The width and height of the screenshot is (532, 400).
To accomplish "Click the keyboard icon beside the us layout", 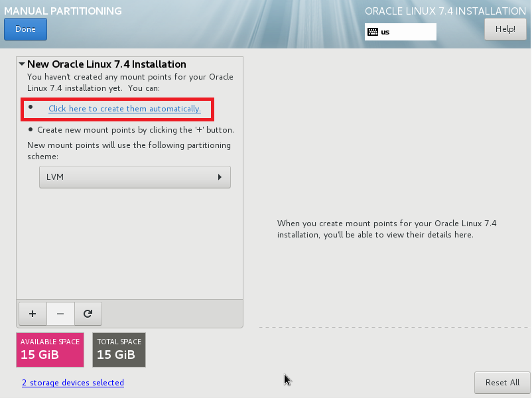I will pyautogui.click(x=373, y=32).
